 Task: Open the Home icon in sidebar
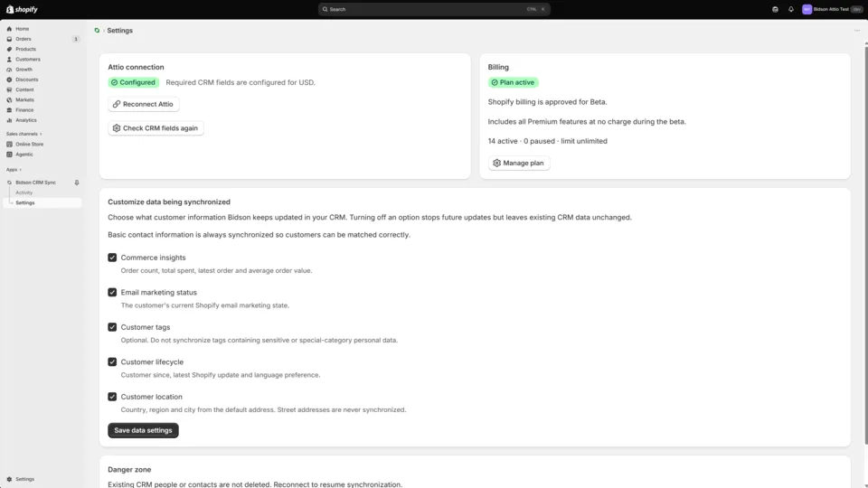[x=9, y=29]
